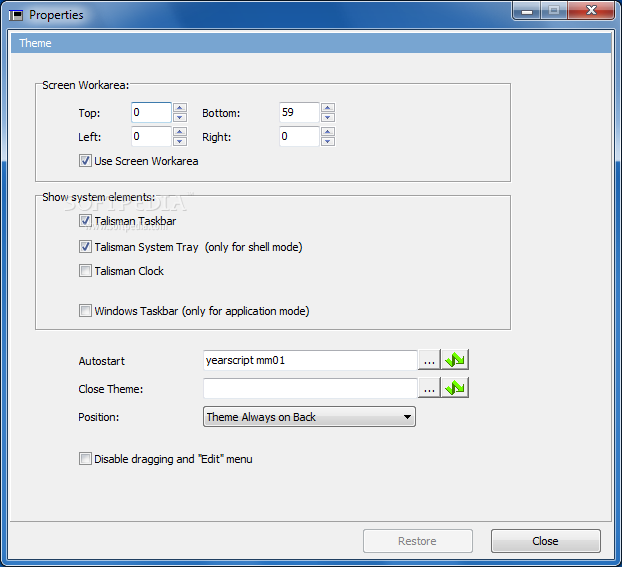Increase the Right value with up arrow
The height and width of the screenshot is (567, 622).
[328, 131]
